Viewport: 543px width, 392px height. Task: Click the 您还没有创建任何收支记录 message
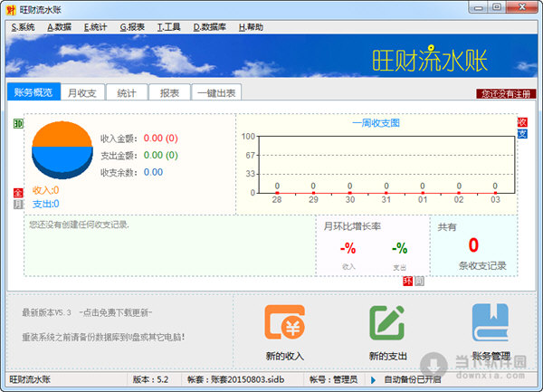[79, 225]
